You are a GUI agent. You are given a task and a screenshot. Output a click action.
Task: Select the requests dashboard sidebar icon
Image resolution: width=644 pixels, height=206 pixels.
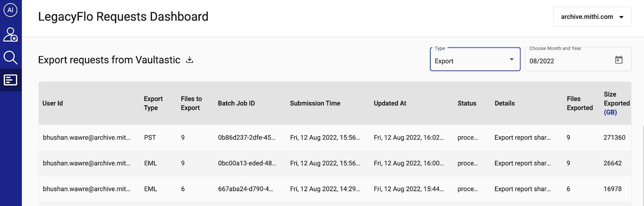10,80
